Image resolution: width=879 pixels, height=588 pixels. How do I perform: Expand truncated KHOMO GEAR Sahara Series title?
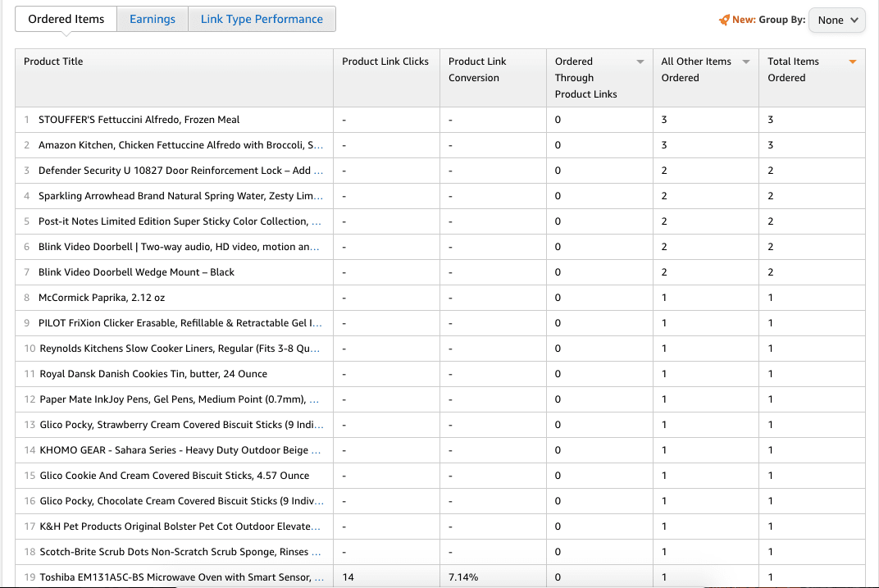(x=317, y=451)
